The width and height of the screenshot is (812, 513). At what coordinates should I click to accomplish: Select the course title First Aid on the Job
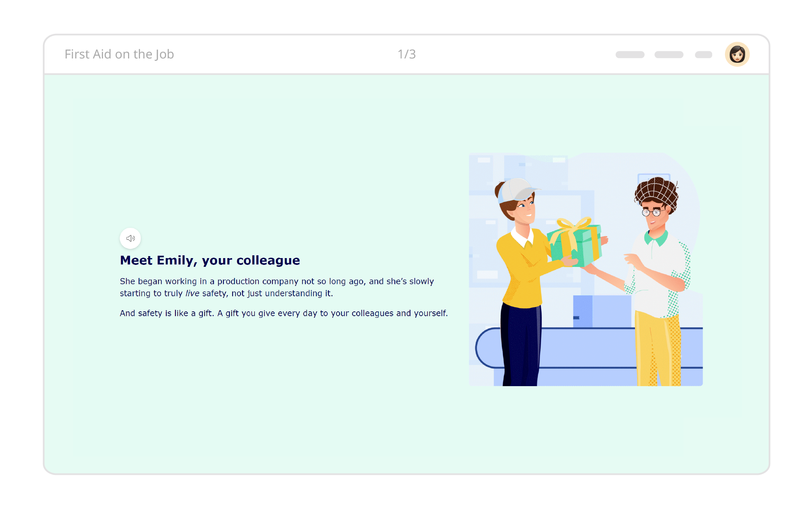point(119,54)
